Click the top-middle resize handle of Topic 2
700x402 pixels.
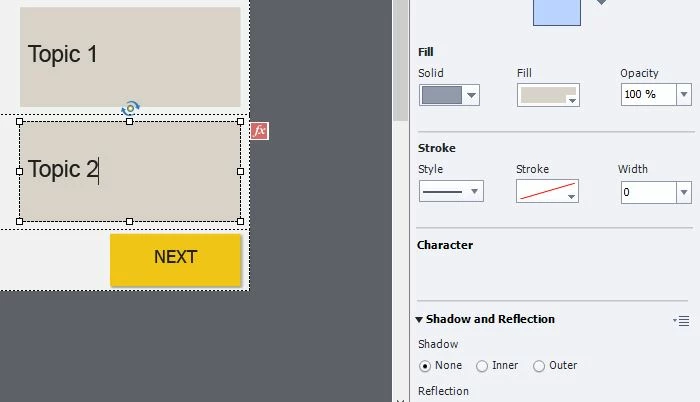tap(129, 121)
